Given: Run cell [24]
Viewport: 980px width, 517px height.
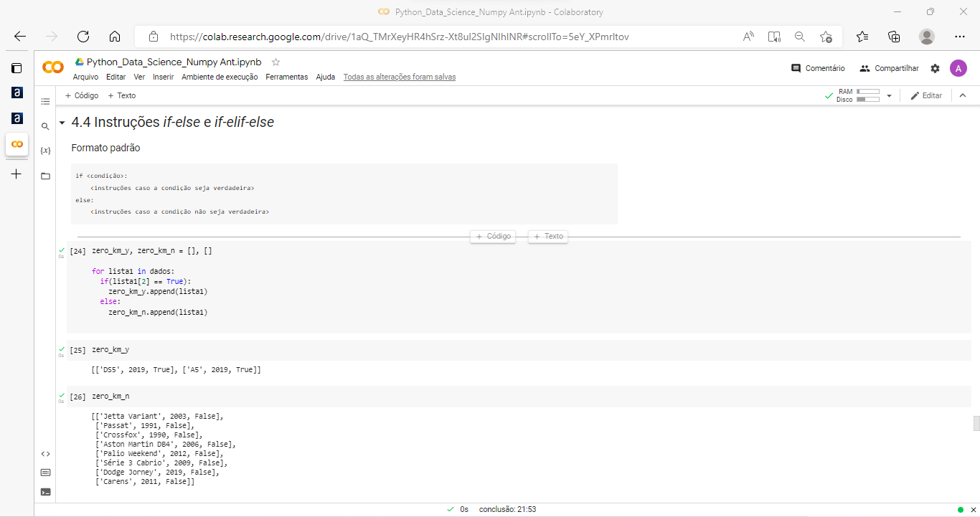Looking at the screenshot, I should [x=78, y=252].
